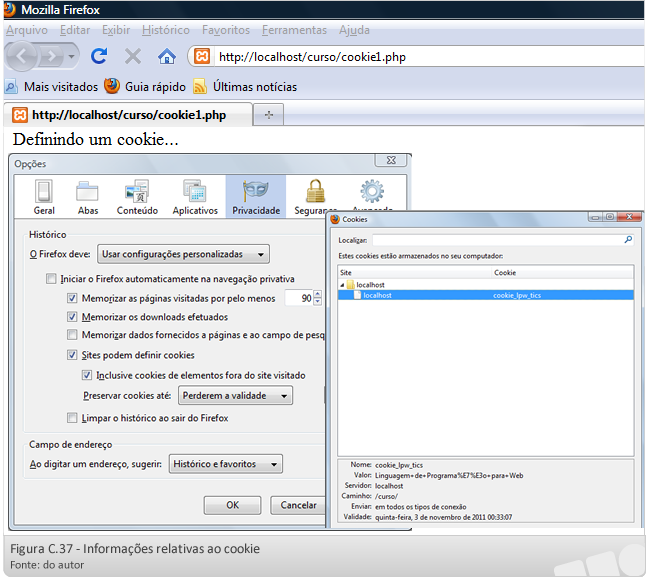Decrease days value with the down stepper
Viewport: 650px width, 577px height.
tap(318, 302)
